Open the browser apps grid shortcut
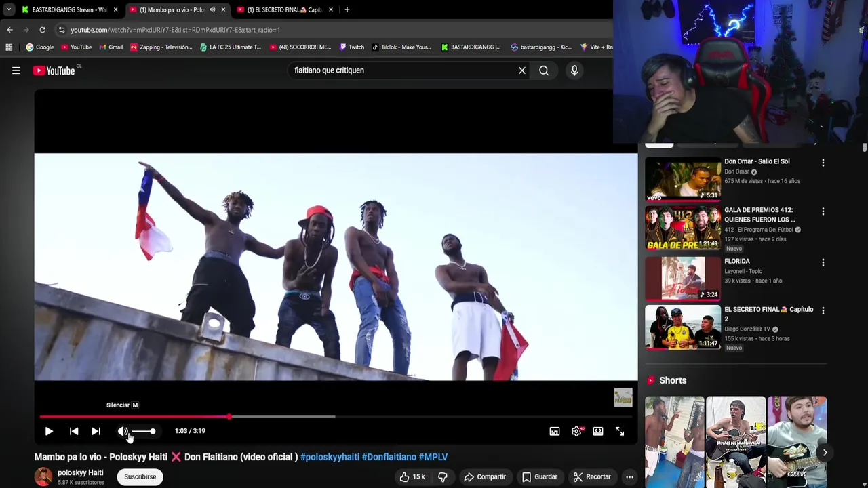This screenshot has height=488, width=868. pos(9,47)
